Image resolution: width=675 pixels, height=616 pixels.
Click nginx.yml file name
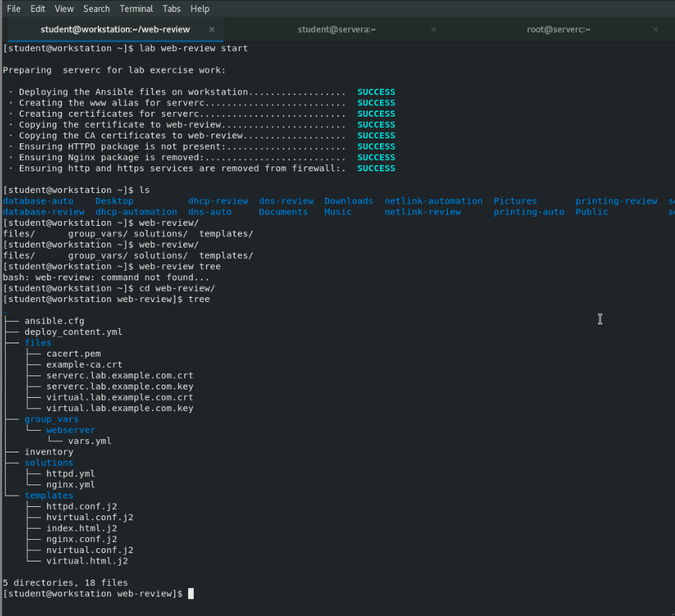(x=71, y=485)
